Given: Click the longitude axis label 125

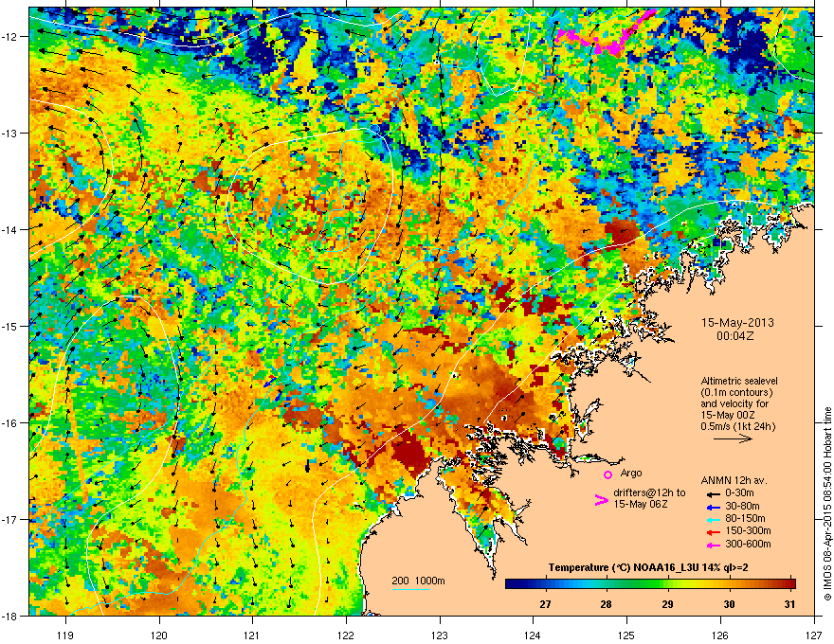Looking at the screenshot, I should [626, 635].
